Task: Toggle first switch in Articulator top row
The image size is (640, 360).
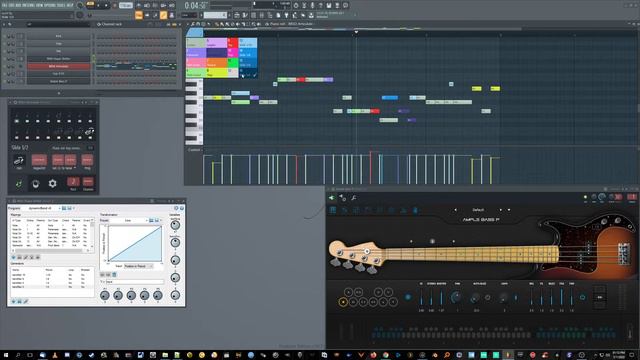Action: [x=17, y=121]
